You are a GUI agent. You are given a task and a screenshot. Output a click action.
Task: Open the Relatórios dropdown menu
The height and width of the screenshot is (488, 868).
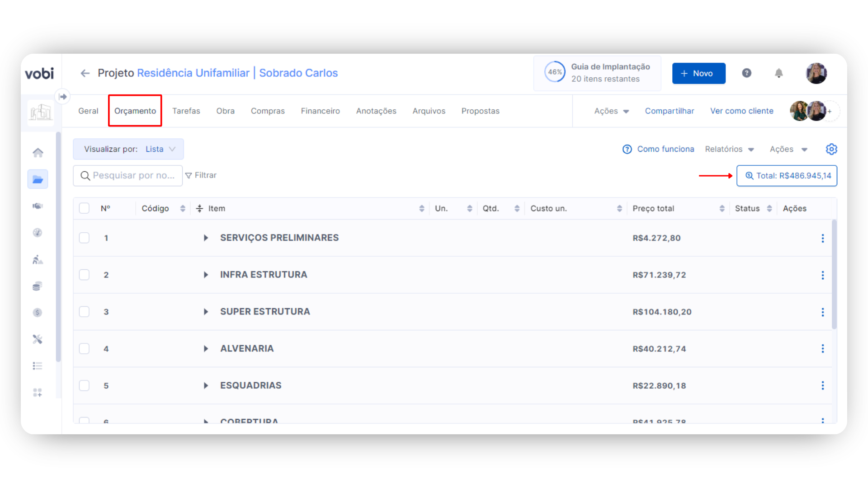tap(729, 149)
